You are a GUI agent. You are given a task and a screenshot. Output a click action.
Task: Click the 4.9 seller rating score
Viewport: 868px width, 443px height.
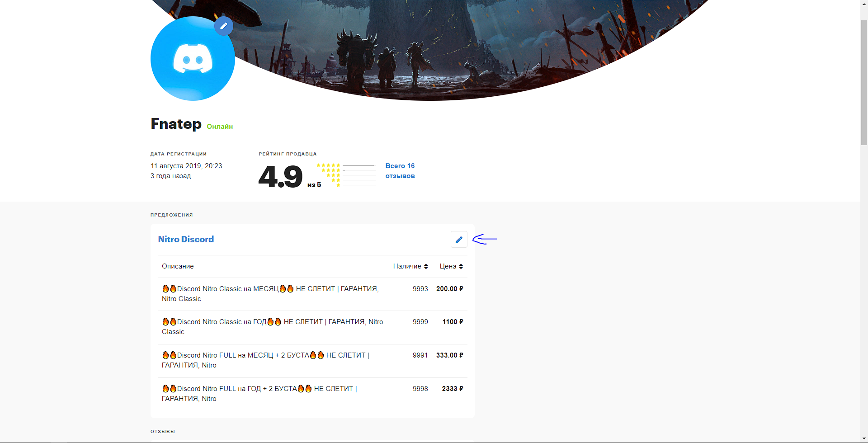(x=280, y=176)
